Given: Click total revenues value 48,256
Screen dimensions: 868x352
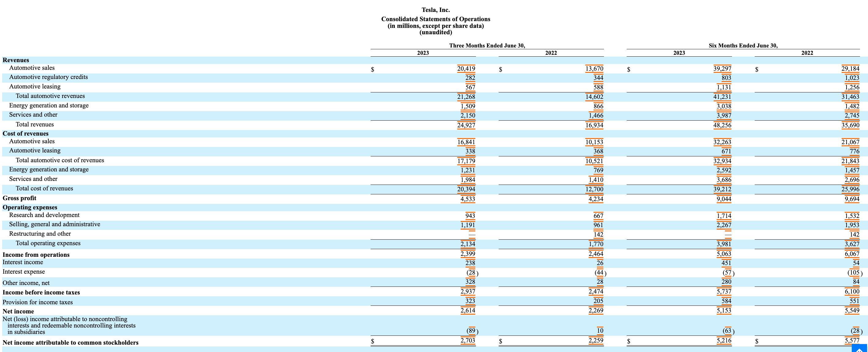Looking at the screenshot, I should [723, 125].
